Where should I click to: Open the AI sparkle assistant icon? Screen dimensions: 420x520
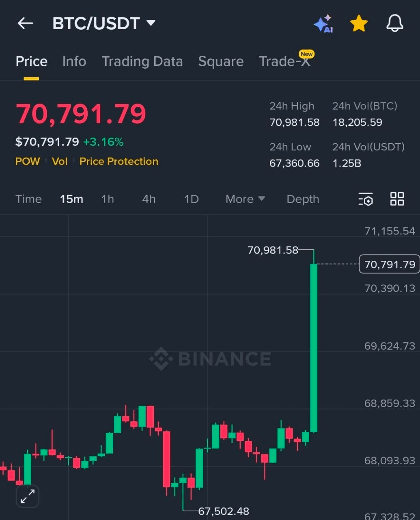point(323,24)
